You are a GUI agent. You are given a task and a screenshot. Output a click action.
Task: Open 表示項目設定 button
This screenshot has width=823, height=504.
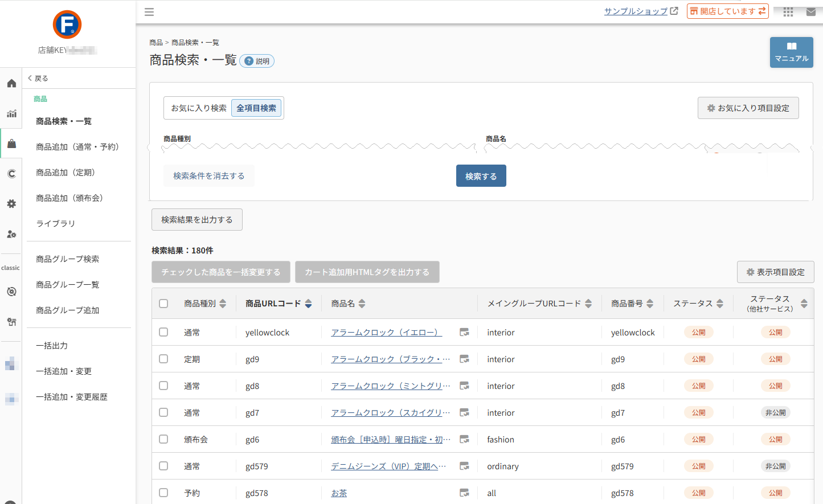pos(776,272)
